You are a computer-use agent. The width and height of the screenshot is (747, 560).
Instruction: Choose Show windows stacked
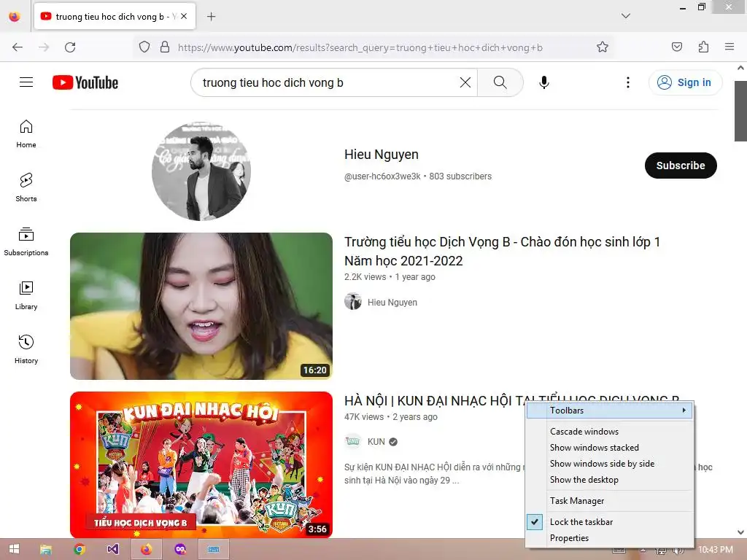pyautogui.click(x=609, y=448)
